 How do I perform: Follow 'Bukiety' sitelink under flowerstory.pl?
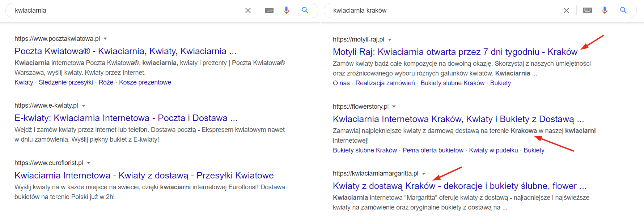[x=534, y=150]
